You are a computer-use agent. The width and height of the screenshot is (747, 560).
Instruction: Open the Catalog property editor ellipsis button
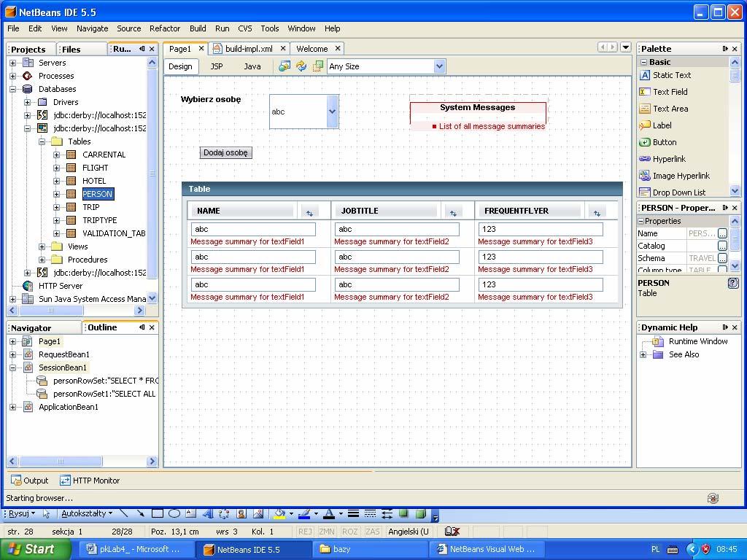coord(722,246)
